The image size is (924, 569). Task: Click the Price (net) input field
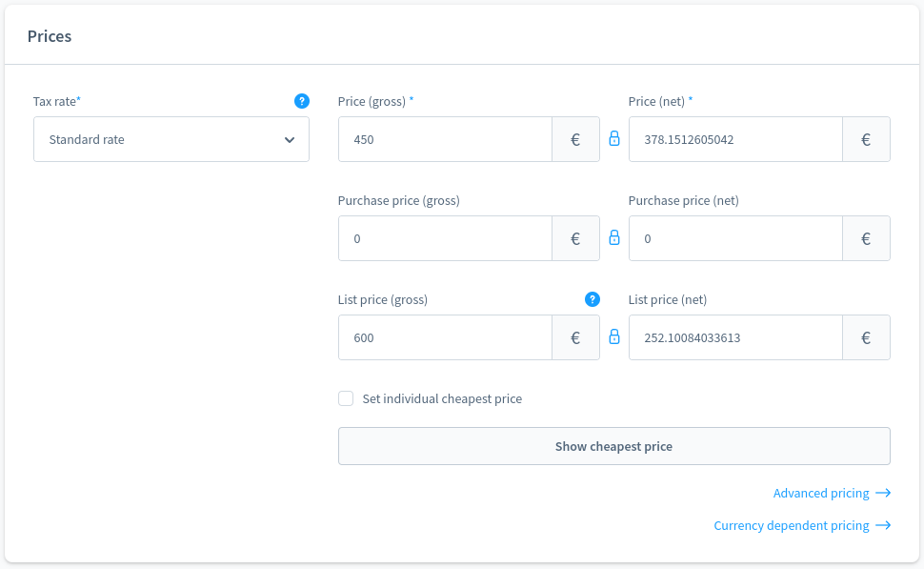[x=735, y=139]
